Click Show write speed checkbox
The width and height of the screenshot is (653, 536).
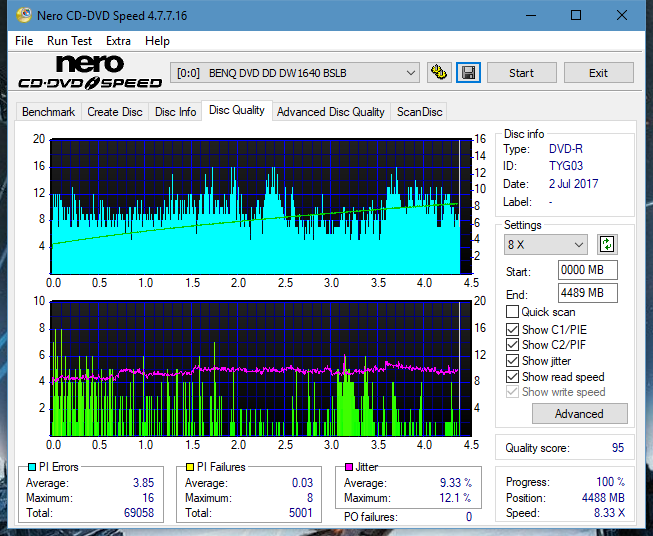[512, 392]
